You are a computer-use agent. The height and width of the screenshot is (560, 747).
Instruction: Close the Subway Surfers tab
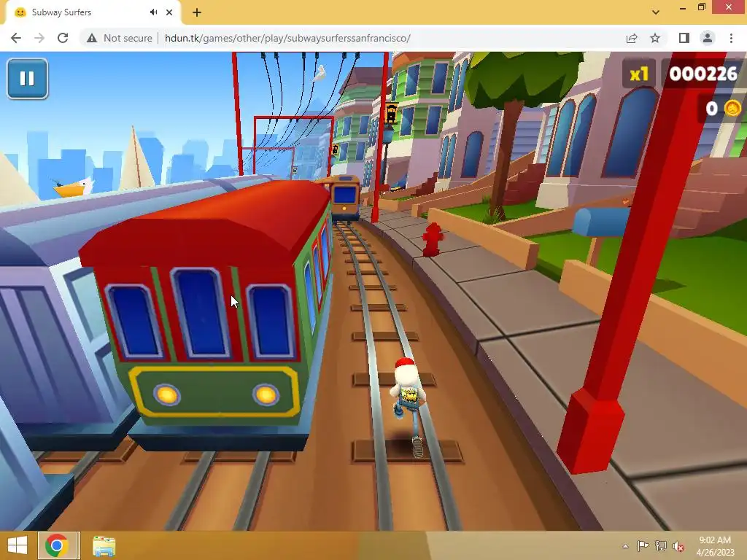tap(169, 12)
